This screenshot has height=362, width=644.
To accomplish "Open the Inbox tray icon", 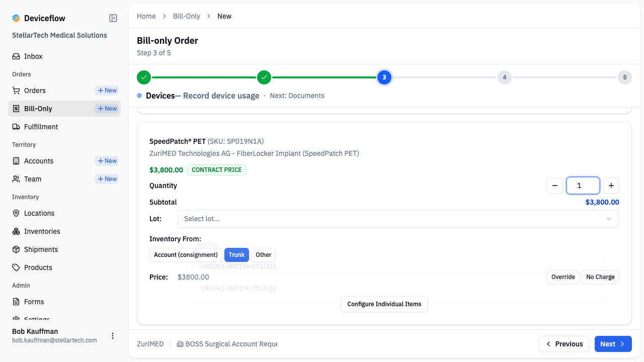I will 16,56.
